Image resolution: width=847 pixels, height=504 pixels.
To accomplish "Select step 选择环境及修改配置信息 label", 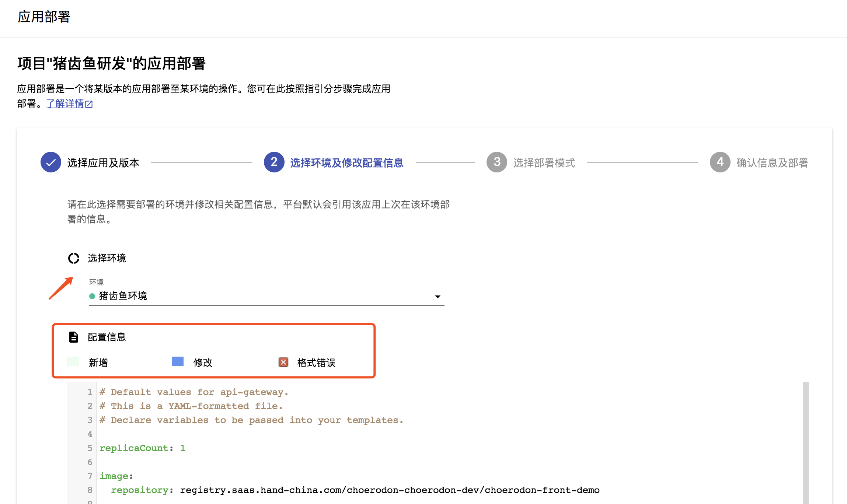I will tap(347, 162).
